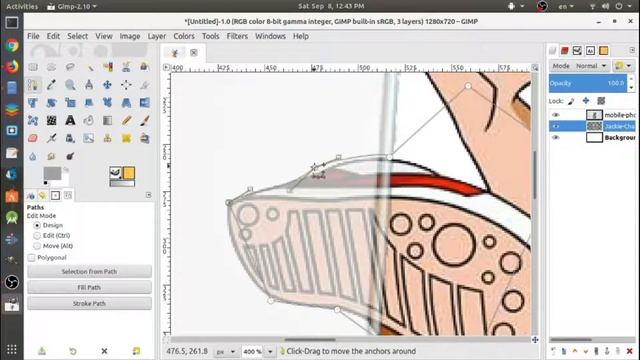Select the Fuzzy Select wand tool
This screenshot has width=640, height=360.
(x=89, y=67)
